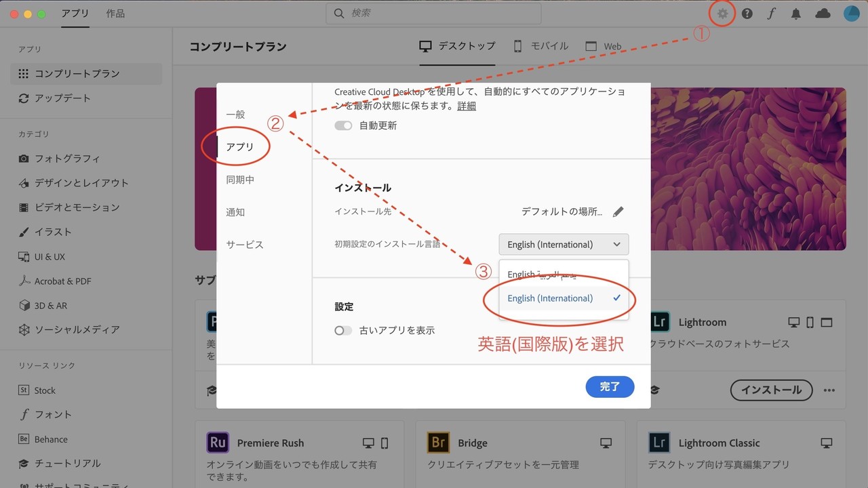The width and height of the screenshot is (868, 488).
Task: Select the デスクトップ tab
Action: click(x=458, y=46)
